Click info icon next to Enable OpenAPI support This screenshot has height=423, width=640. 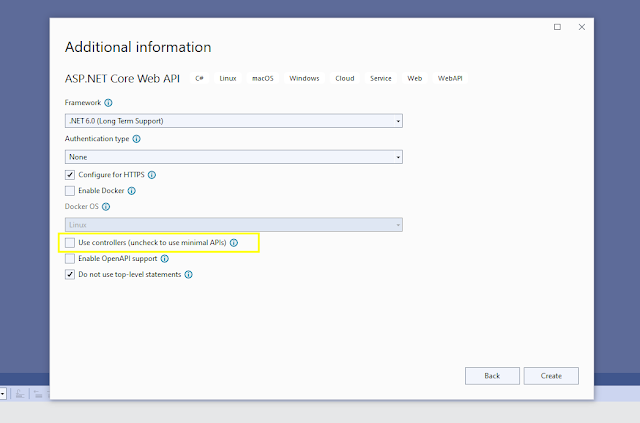[164, 258]
